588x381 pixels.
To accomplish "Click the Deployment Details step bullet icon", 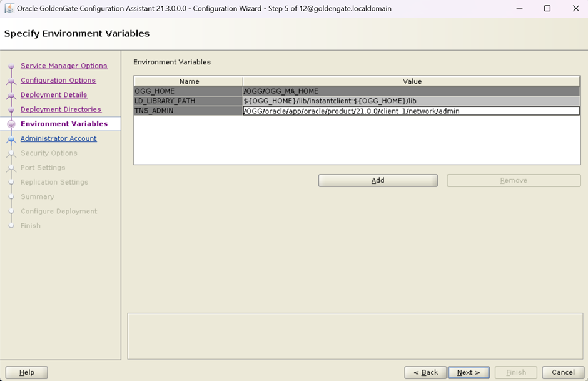I will click(11, 96).
